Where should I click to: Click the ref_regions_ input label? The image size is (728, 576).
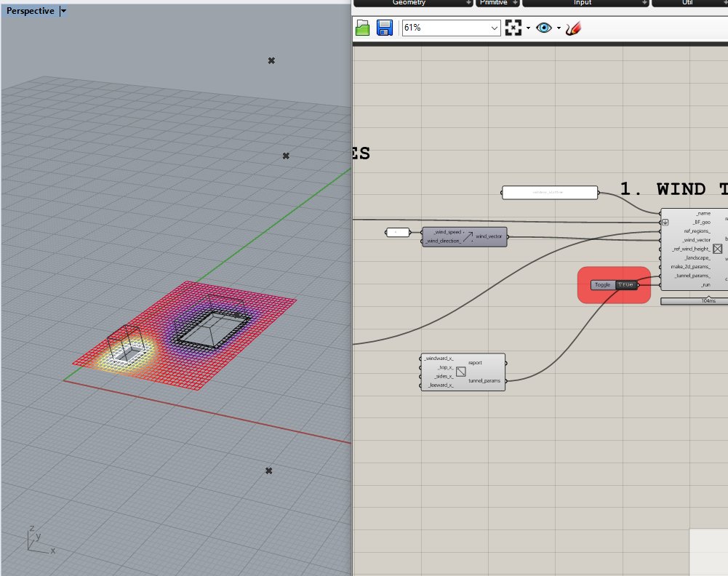[697, 231]
